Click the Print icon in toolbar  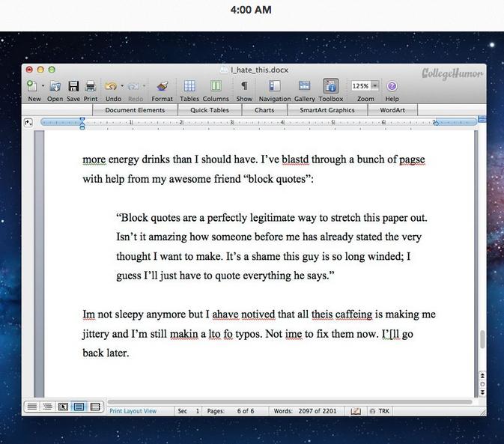click(x=91, y=87)
